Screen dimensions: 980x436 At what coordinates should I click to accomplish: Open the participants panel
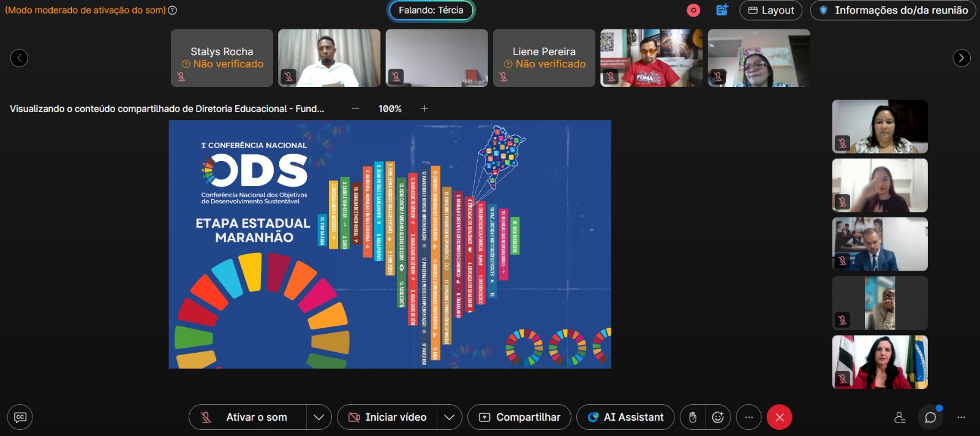(900, 417)
